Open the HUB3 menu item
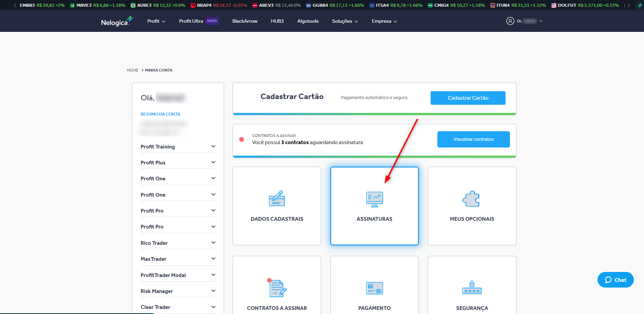Viewport: 644px width, 314px height. (x=277, y=21)
